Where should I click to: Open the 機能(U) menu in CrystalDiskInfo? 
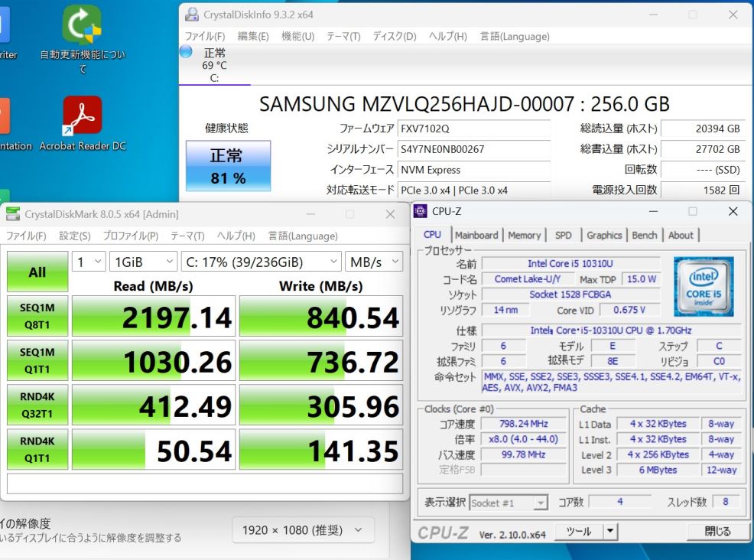tap(297, 36)
